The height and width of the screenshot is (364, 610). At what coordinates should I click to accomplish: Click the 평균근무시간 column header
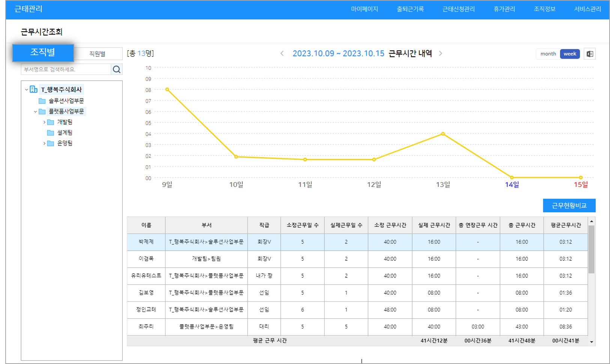click(x=566, y=225)
